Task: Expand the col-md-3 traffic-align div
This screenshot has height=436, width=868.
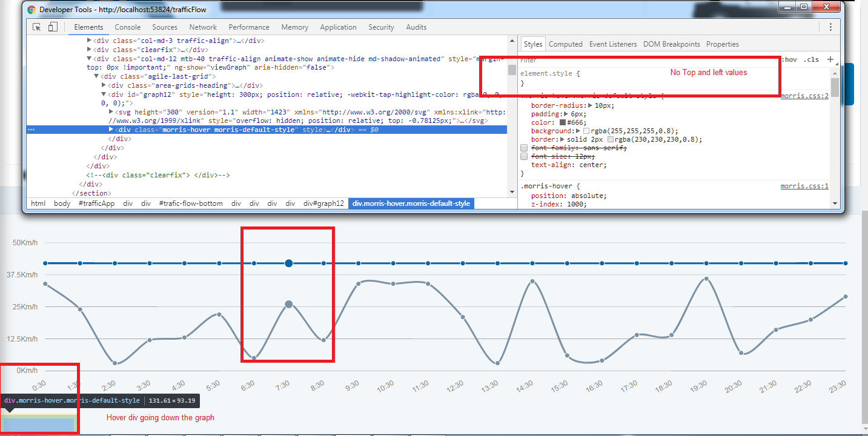Action: (x=89, y=41)
